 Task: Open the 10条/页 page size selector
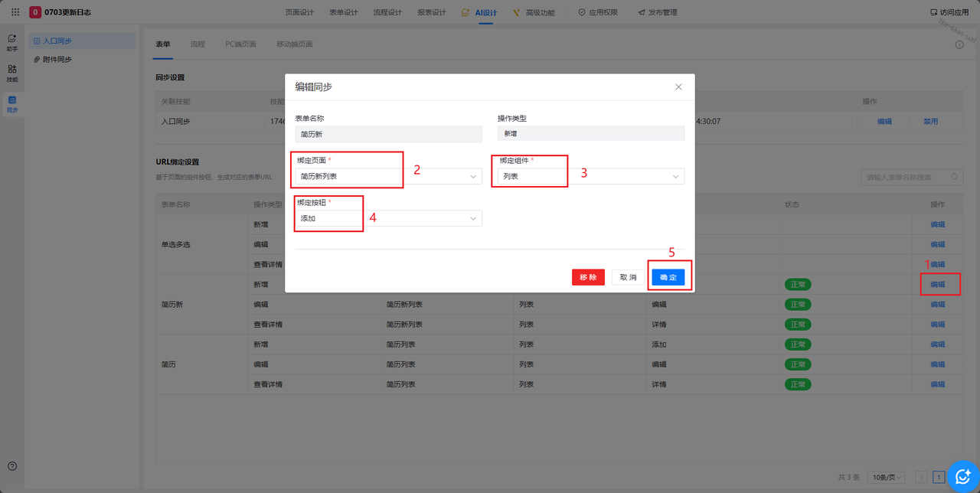click(x=889, y=478)
